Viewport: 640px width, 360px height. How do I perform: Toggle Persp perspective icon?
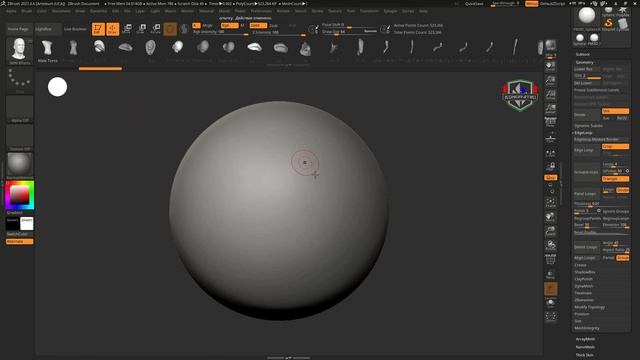551,123
